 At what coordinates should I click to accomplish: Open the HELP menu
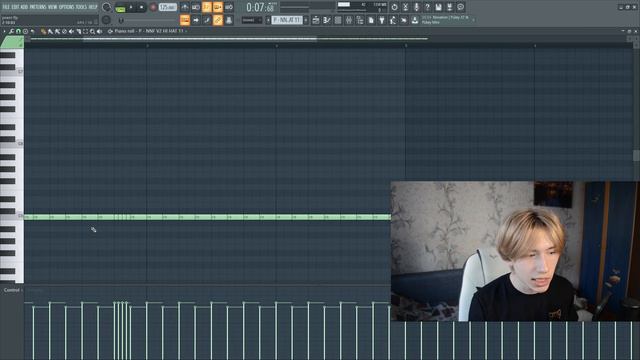pyautogui.click(x=93, y=7)
